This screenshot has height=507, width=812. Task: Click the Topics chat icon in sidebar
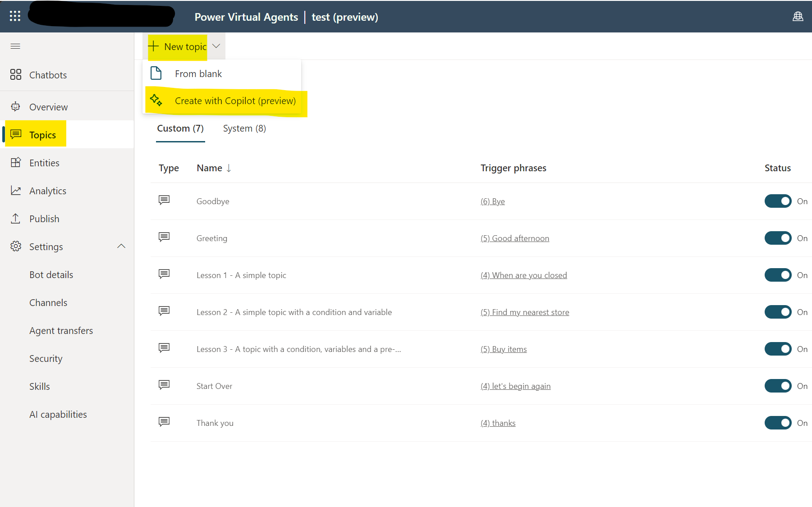16,134
